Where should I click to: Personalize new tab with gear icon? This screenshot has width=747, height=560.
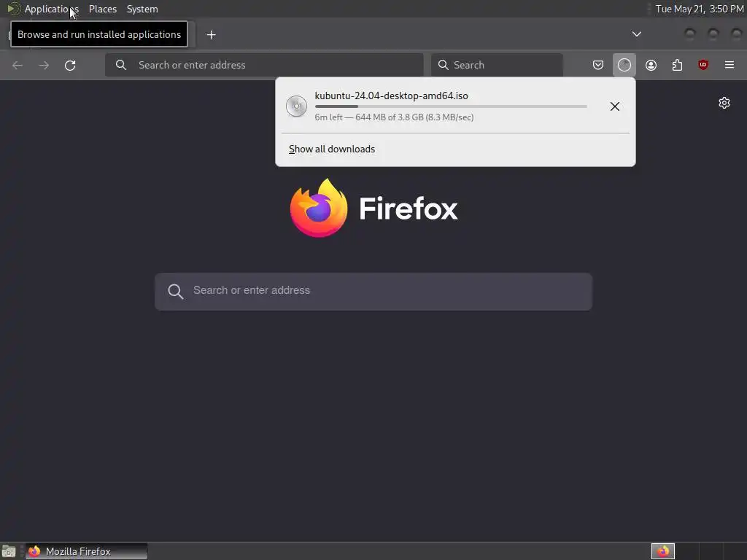click(x=724, y=103)
